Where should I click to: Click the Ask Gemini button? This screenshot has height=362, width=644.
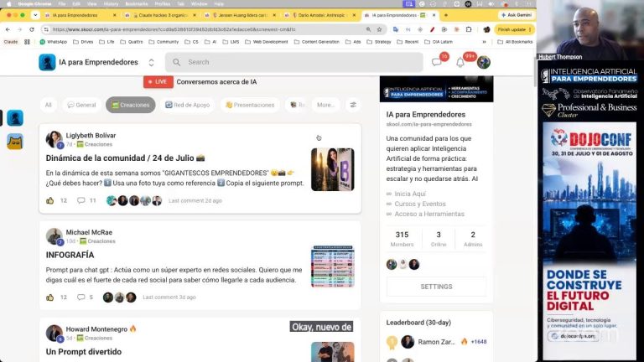tap(517, 15)
